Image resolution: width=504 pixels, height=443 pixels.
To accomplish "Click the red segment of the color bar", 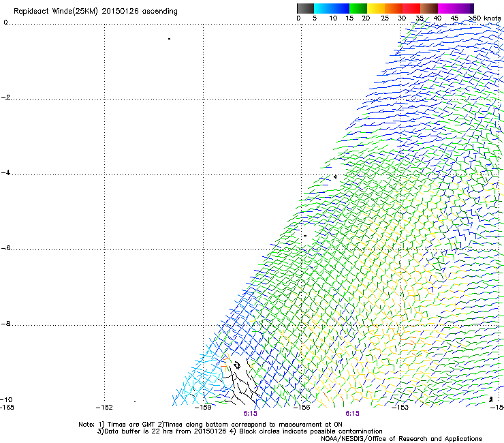I will (411, 8).
